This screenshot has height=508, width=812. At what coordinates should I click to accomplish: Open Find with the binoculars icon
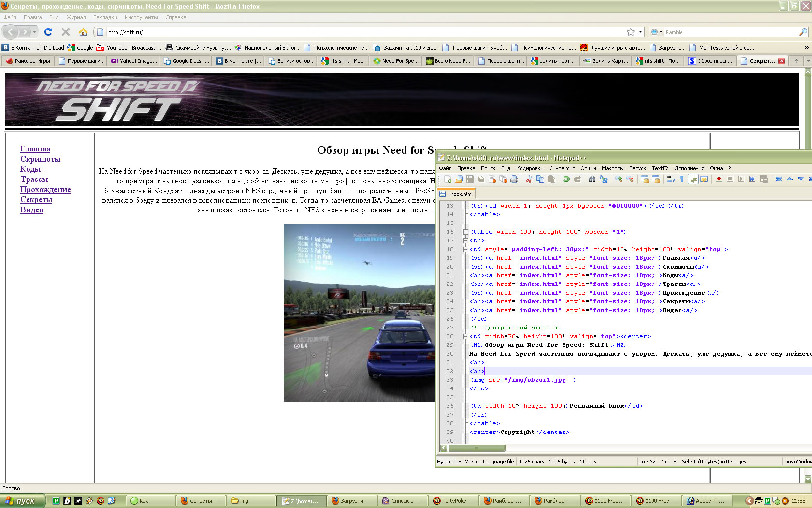[x=592, y=179]
